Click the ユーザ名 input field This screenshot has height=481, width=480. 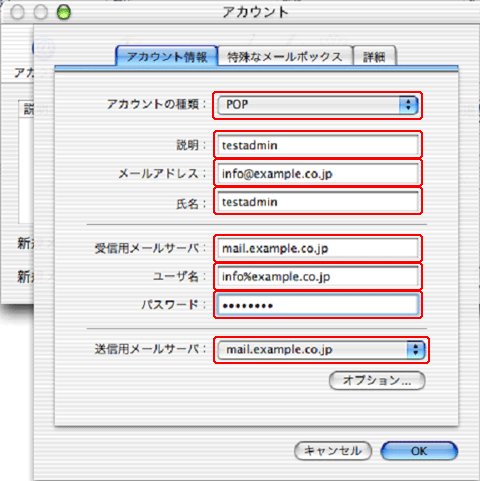click(x=318, y=277)
